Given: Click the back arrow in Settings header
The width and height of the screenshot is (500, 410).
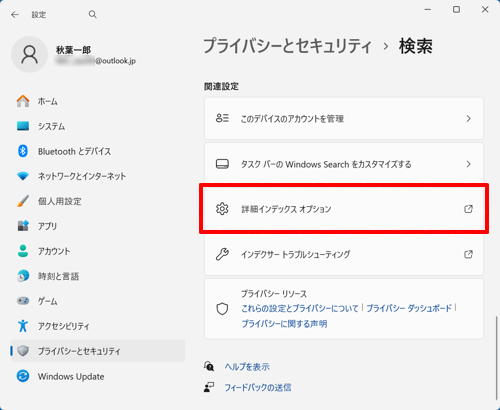Looking at the screenshot, I should (x=15, y=15).
